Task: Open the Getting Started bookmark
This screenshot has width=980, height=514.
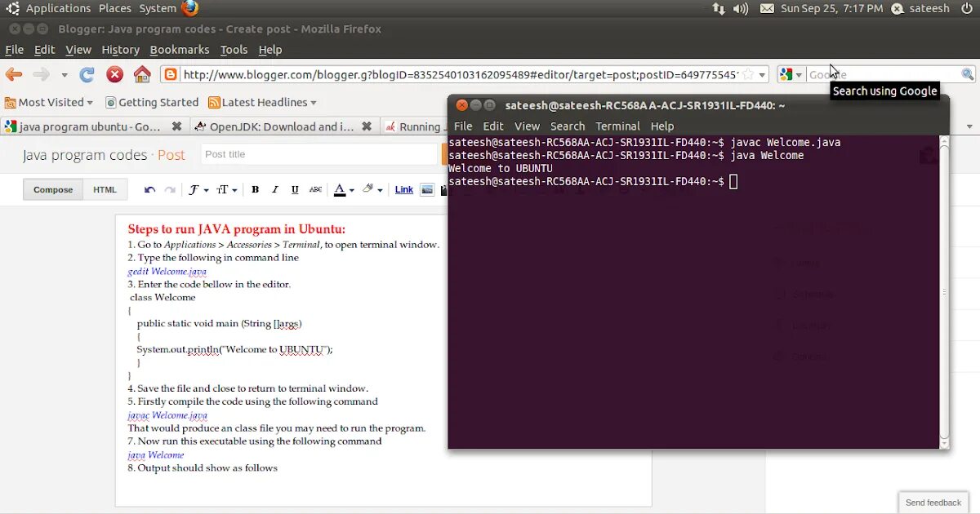Action: pyautogui.click(x=152, y=102)
